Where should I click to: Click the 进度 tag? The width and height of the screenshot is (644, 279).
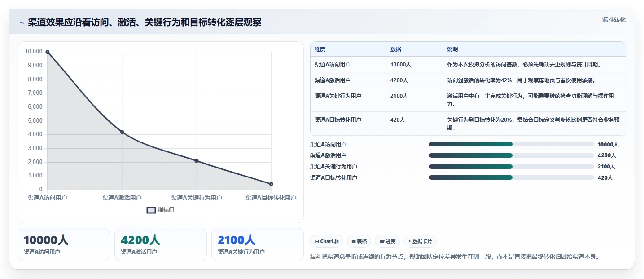[387, 241]
